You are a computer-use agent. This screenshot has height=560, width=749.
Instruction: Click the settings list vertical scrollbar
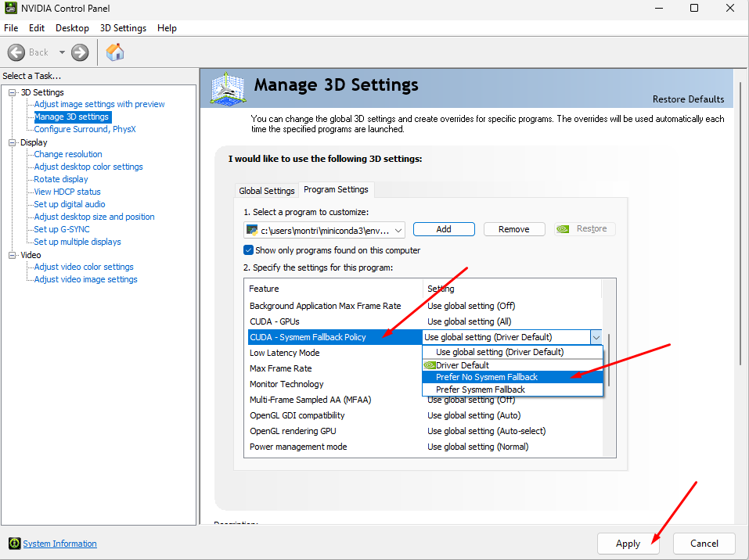(609, 360)
